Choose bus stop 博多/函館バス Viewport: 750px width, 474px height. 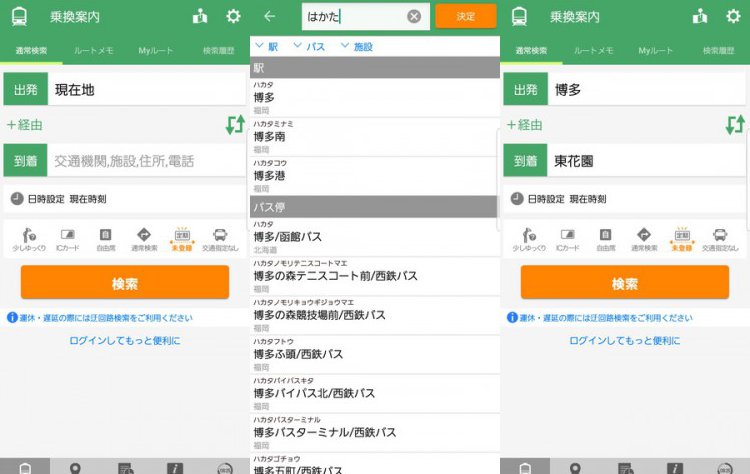click(x=375, y=237)
